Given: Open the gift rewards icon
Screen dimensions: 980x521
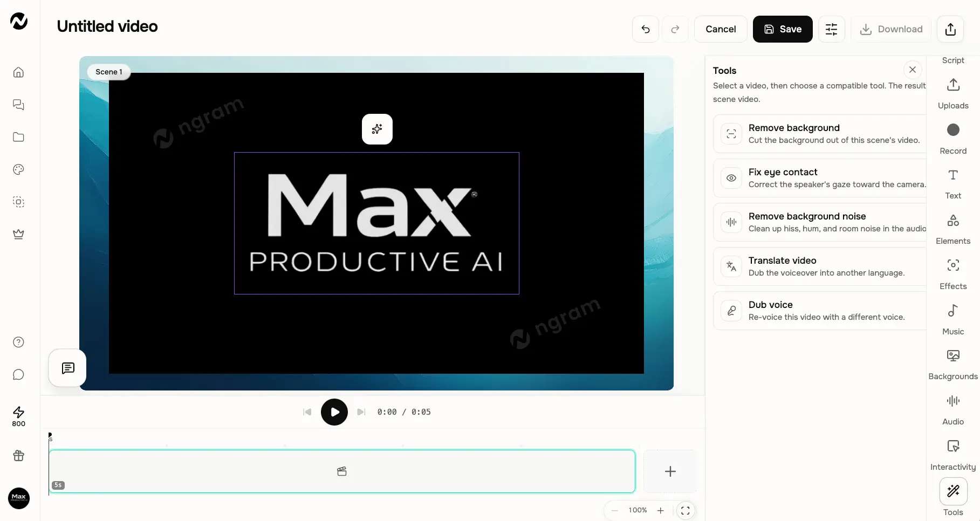Looking at the screenshot, I should [18, 456].
